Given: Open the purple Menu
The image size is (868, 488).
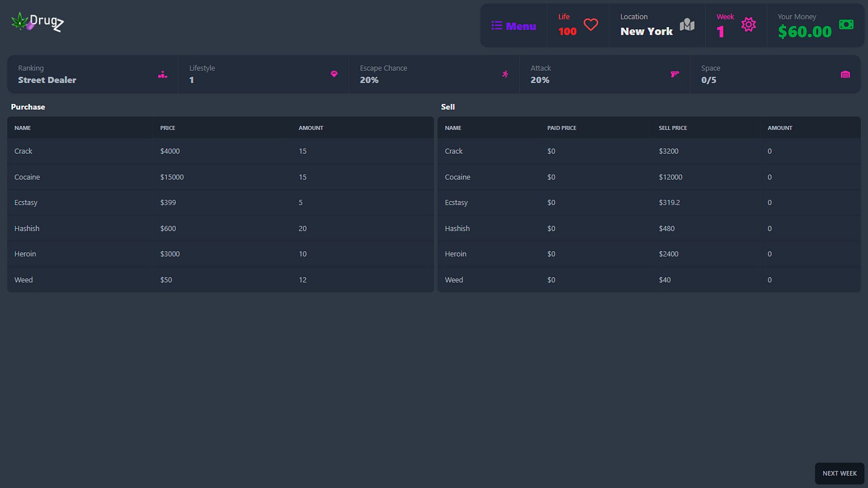Looking at the screenshot, I should (x=514, y=26).
